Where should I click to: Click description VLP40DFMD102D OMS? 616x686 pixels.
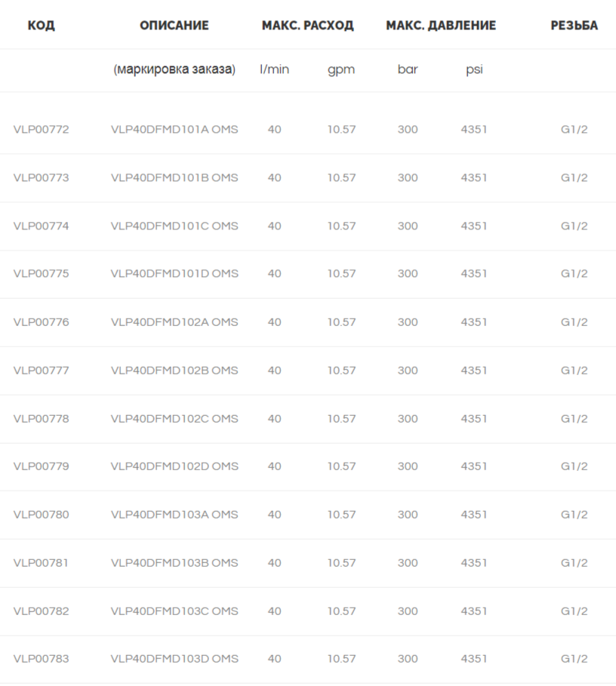tap(174, 466)
